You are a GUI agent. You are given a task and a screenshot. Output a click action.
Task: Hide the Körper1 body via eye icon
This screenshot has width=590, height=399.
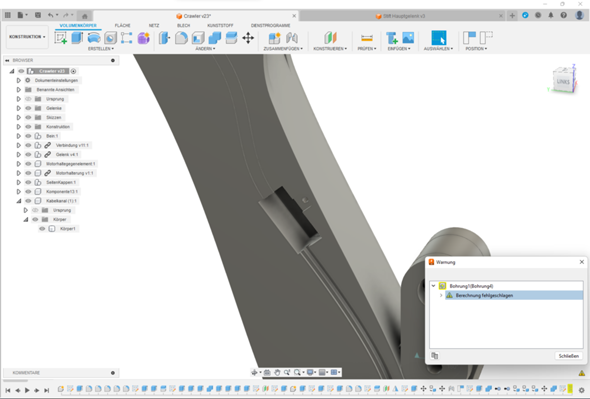42,228
